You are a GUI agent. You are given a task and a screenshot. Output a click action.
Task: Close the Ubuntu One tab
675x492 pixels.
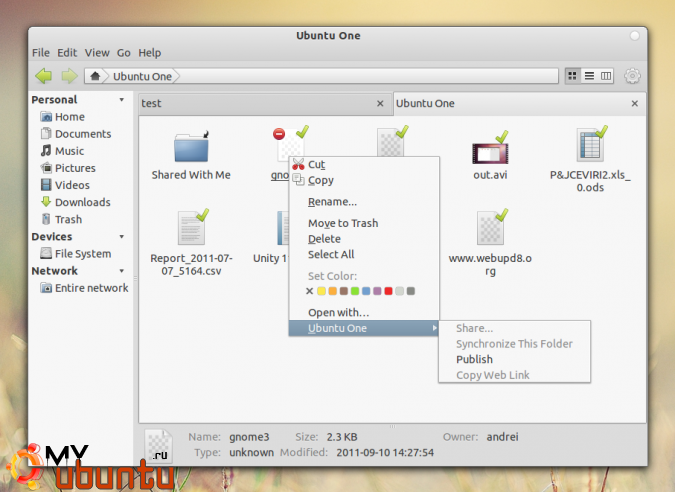pyautogui.click(x=635, y=104)
